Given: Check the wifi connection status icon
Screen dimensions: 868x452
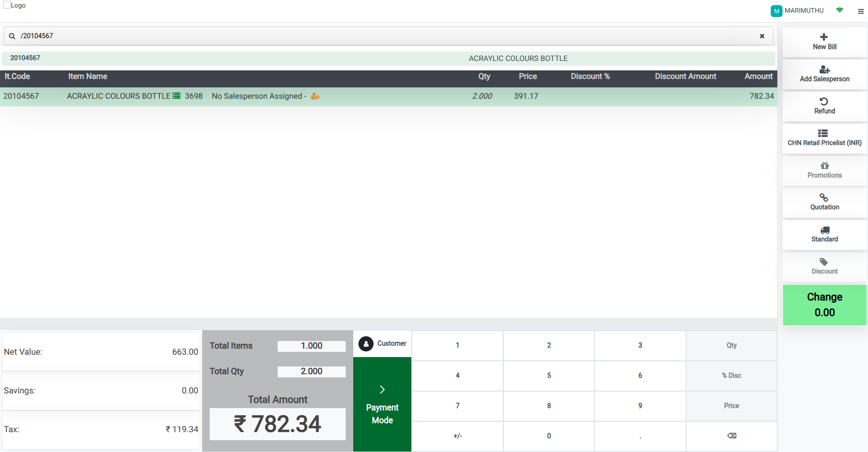Looking at the screenshot, I should [x=840, y=10].
